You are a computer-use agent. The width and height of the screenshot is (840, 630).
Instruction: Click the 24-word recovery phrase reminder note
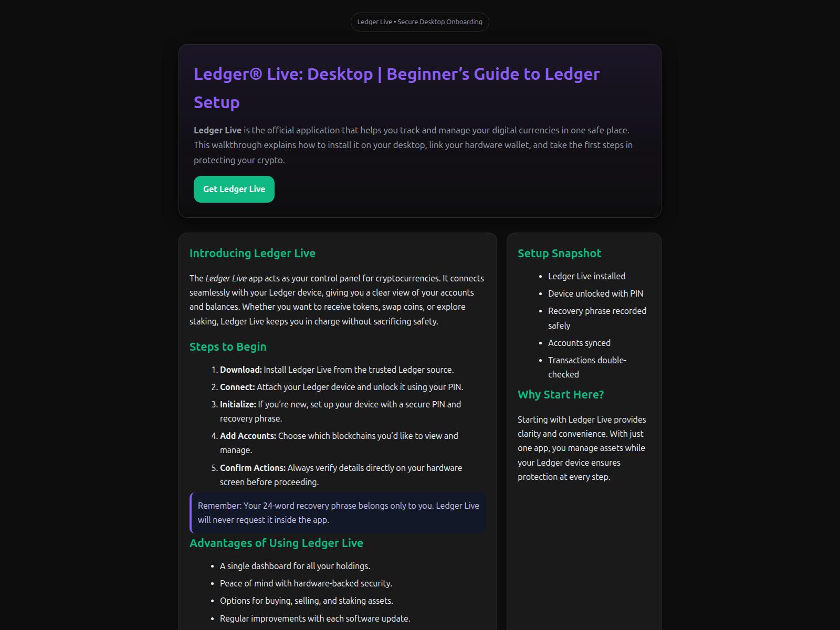[x=338, y=512]
